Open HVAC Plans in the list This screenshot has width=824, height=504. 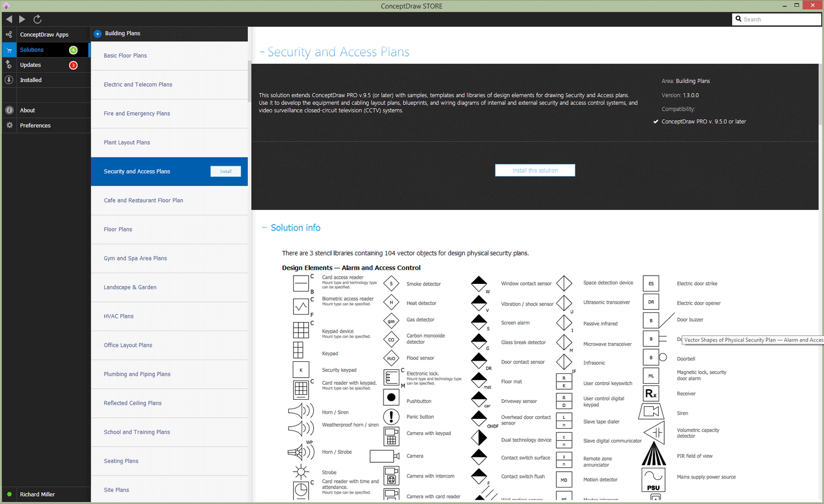[x=169, y=316]
